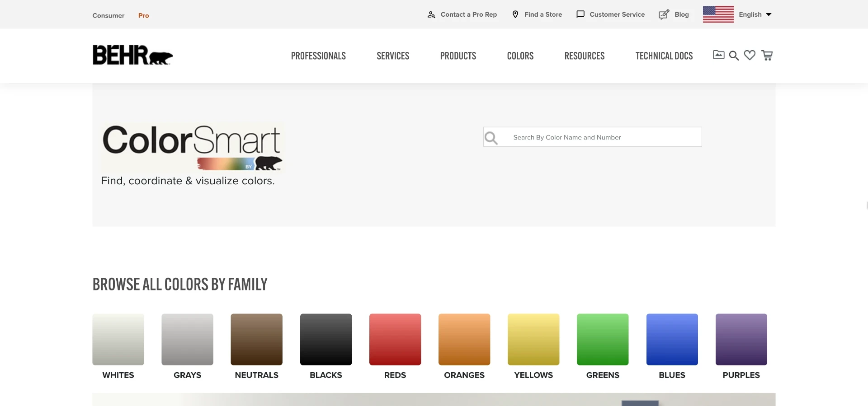
Task: Click the BLUES label text
Action: 672,375
